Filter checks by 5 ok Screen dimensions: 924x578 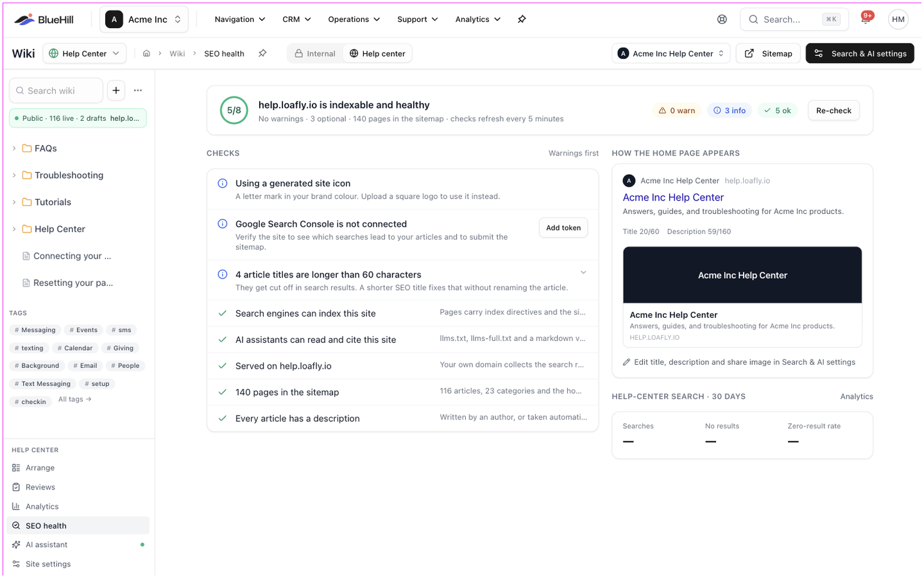(x=777, y=110)
